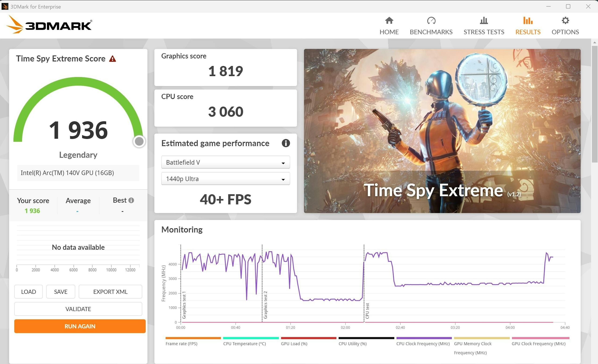Click the 40+ FPS estimate text
Image resolution: width=598 pixels, height=364 pixels.
click(225, 199)
